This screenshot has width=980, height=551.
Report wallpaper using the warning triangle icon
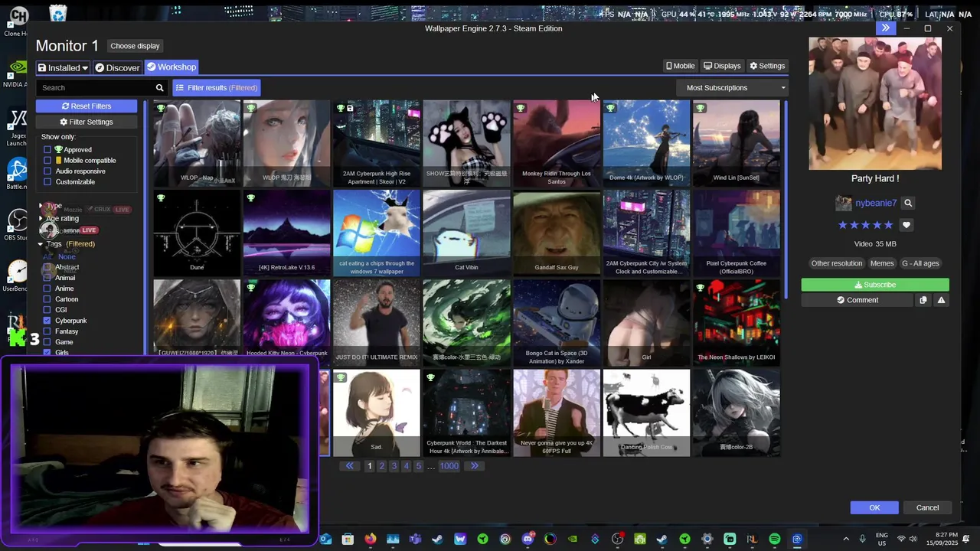941,300
